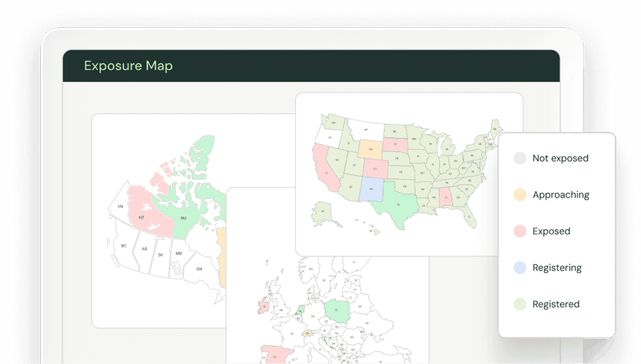
Task: Select green Netherlands on Europe map
Action: pos(301,310)
